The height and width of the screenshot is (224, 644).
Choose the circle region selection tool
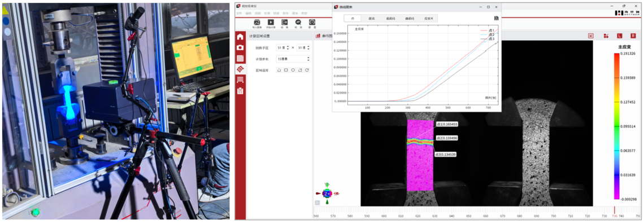click(x=293, y=70)
